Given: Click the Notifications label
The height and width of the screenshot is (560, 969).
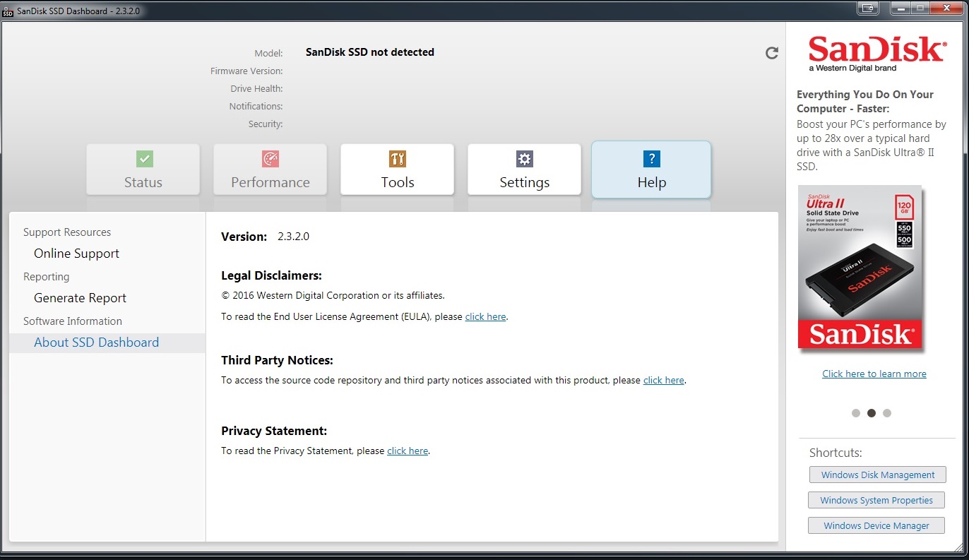Looking at the screenshot, I should click(x=256, y=107).
